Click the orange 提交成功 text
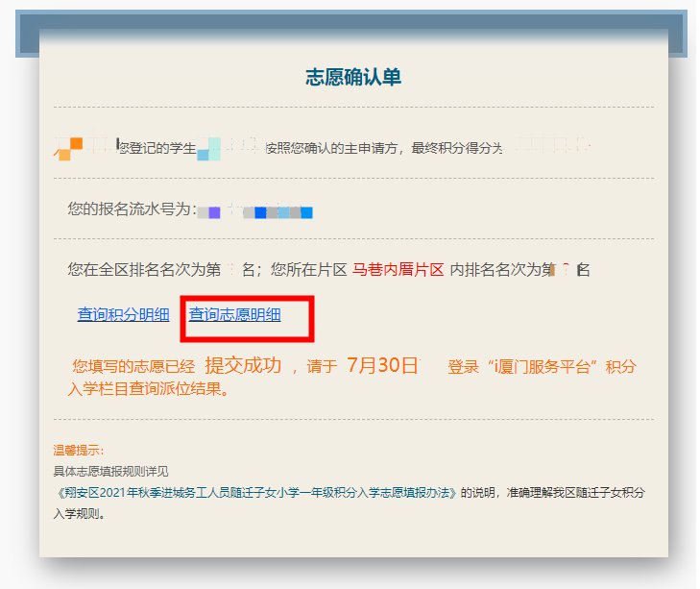700x589 pixels. point(243,365)
